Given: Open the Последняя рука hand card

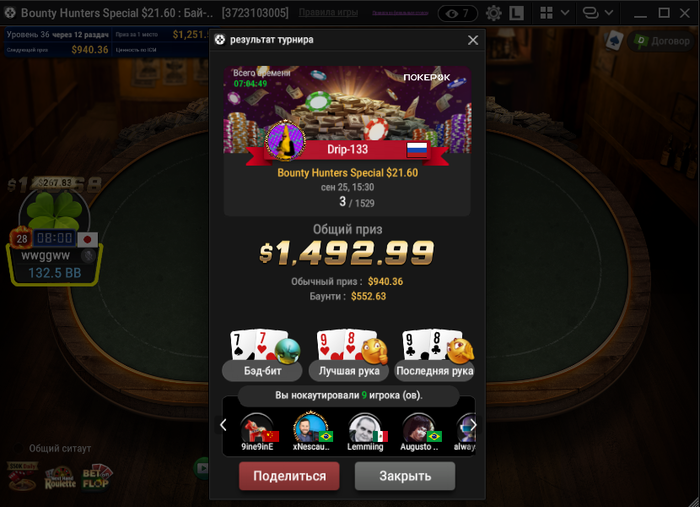Looking at the screenshot, I should 434,355.
